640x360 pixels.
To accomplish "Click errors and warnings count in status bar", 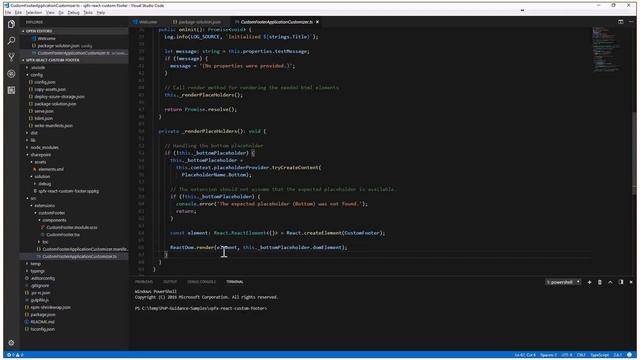I will [x=15, y=355].
